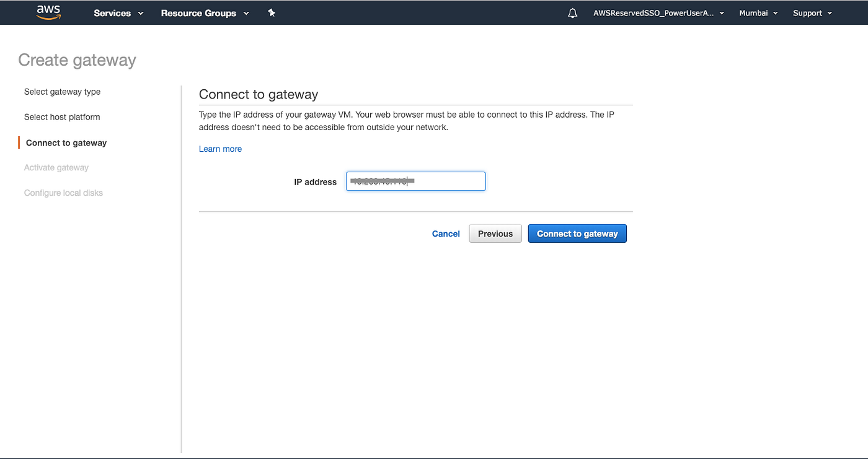The image size is (868, 459).
Task: Expand the Resource Groups chevron
Action: 247,13
